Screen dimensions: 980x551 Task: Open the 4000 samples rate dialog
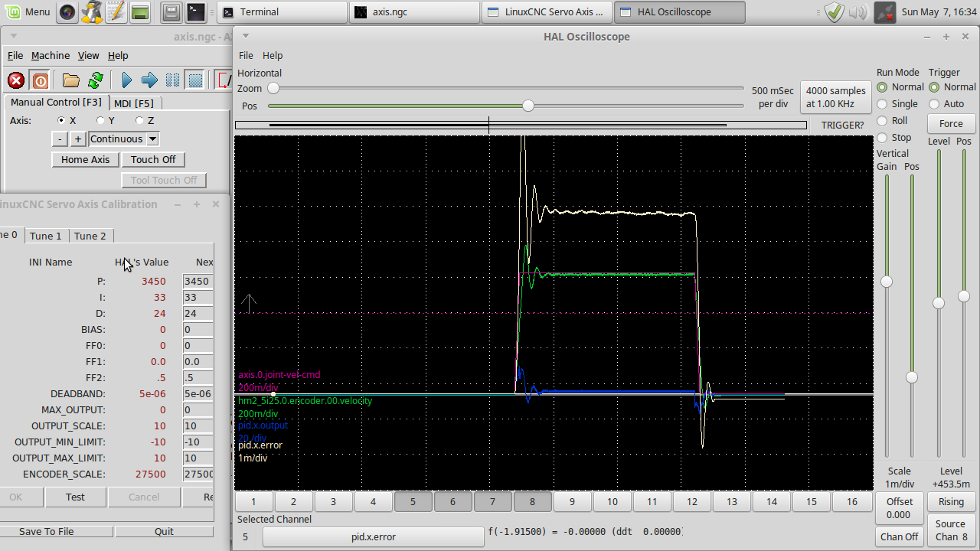click(x=836, y=97)
